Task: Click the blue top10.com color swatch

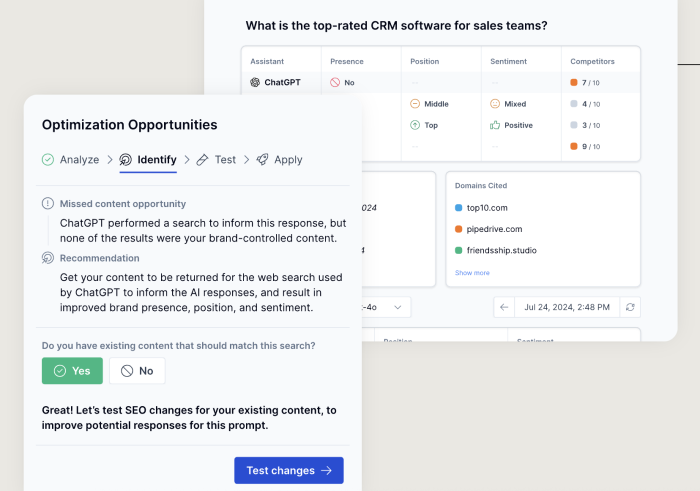Action: pyautogui.click(x=459, y=208)
